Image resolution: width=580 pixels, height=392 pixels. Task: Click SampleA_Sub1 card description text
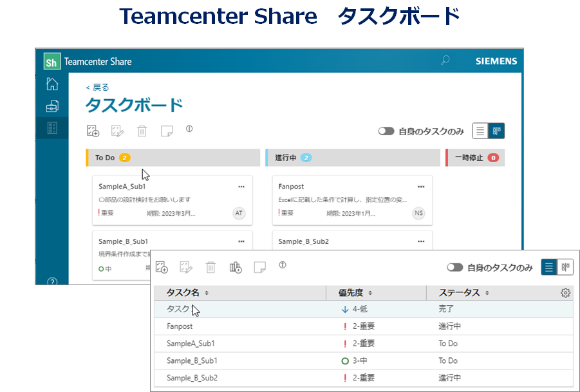pos(145,200)
